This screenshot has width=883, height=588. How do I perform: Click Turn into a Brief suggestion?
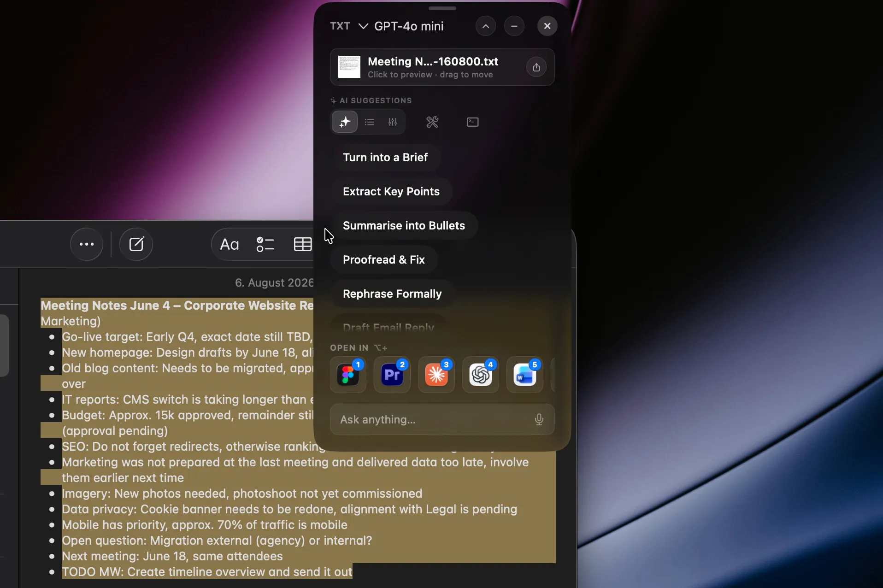pyautogui.click(x=385, y=158)
